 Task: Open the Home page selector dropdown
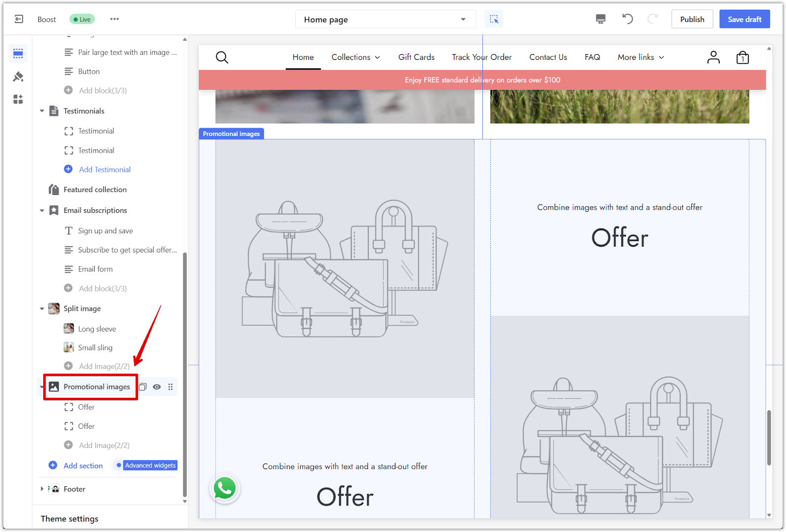[x=386, y=19]
